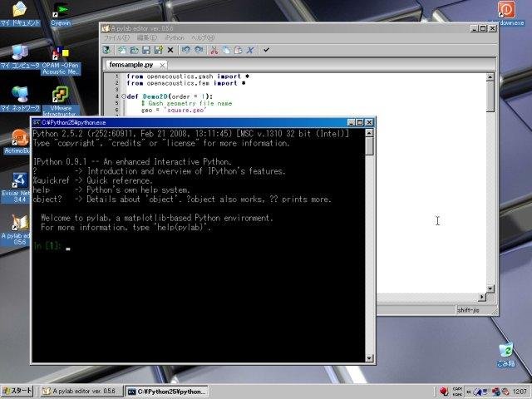Click the console scrollbar down arrow

pyautogui.click(x=369, y=358)
